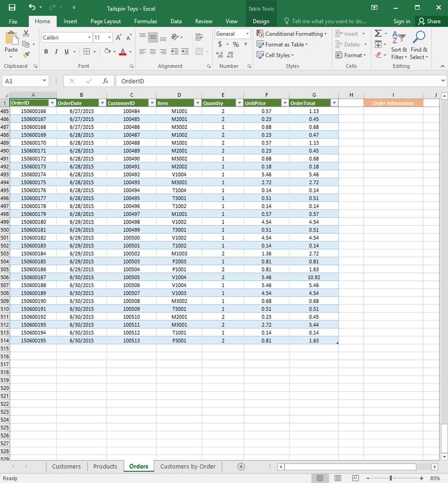The width and height of the screenshot is (448, 483).
Task: Click the Share button
Action: 429,21
